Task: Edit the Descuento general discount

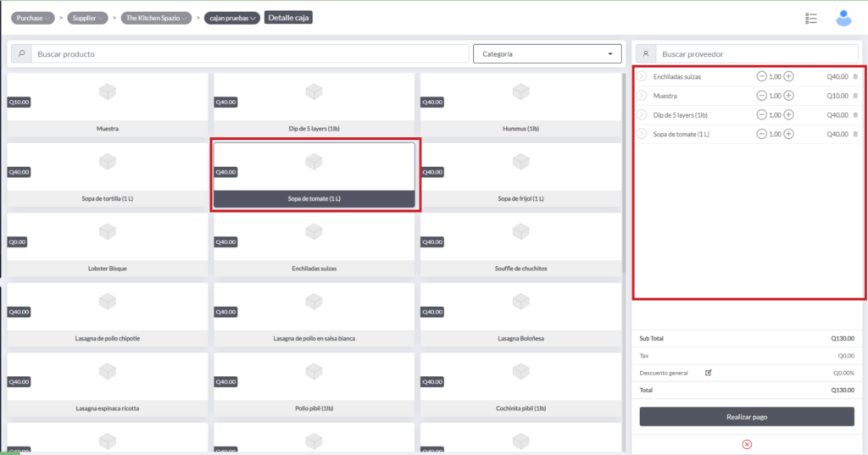Action: tap(709, 373)
